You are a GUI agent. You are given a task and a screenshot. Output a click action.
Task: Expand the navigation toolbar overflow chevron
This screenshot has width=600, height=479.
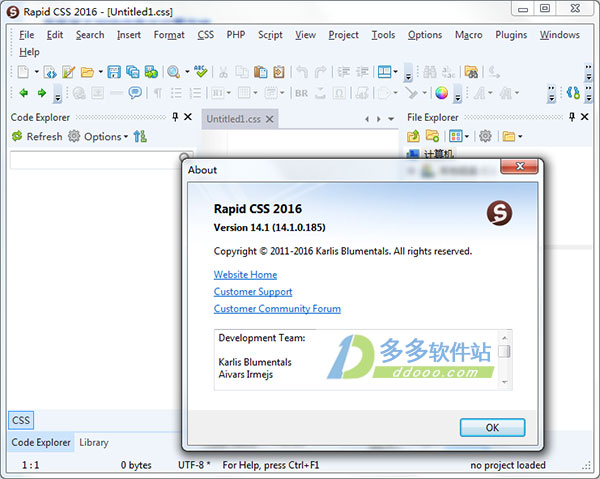click(58, 94)
